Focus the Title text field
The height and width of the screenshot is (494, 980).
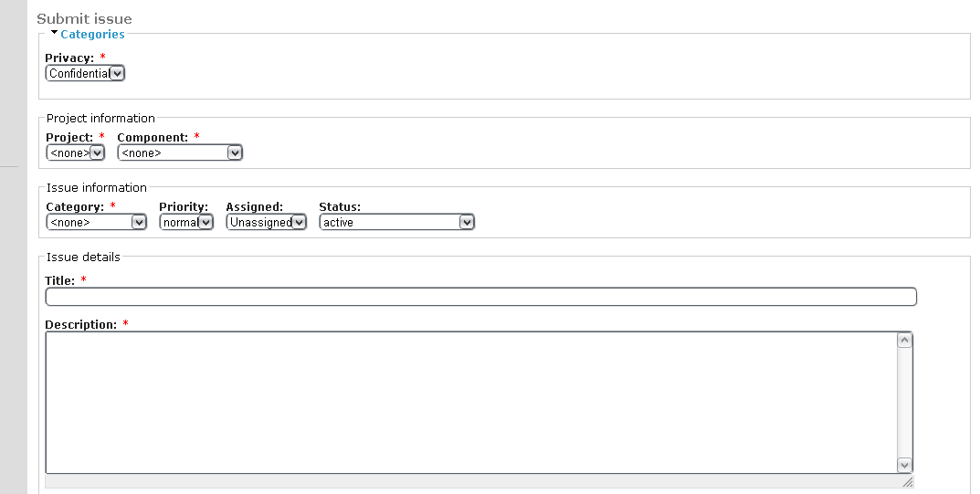point(480,297)
